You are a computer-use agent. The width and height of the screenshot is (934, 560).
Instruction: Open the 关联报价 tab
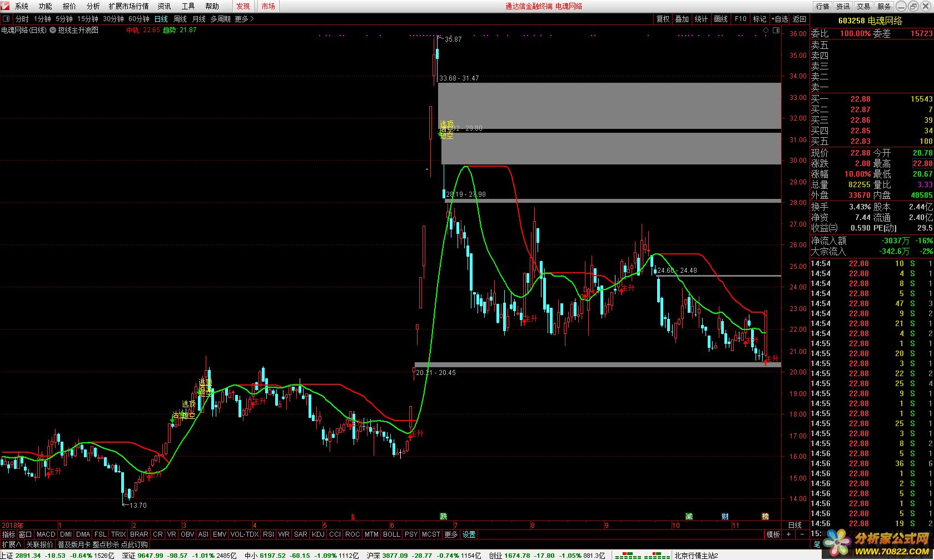click(x=39, y=544)
